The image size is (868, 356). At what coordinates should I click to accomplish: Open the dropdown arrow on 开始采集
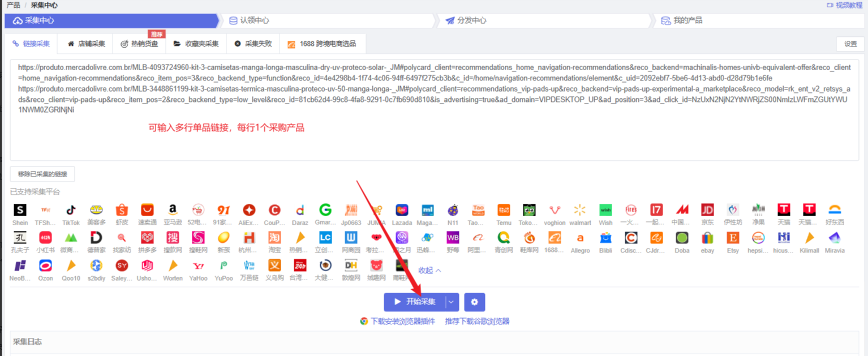tap(451, 302)
